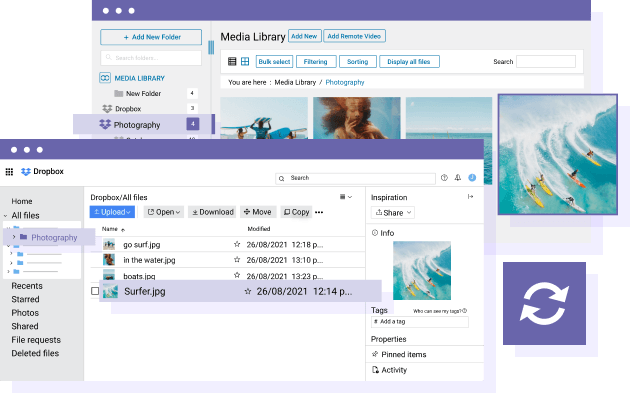Click Add New Folder in Media Library
630x393 pixels.
pos(151,37)
